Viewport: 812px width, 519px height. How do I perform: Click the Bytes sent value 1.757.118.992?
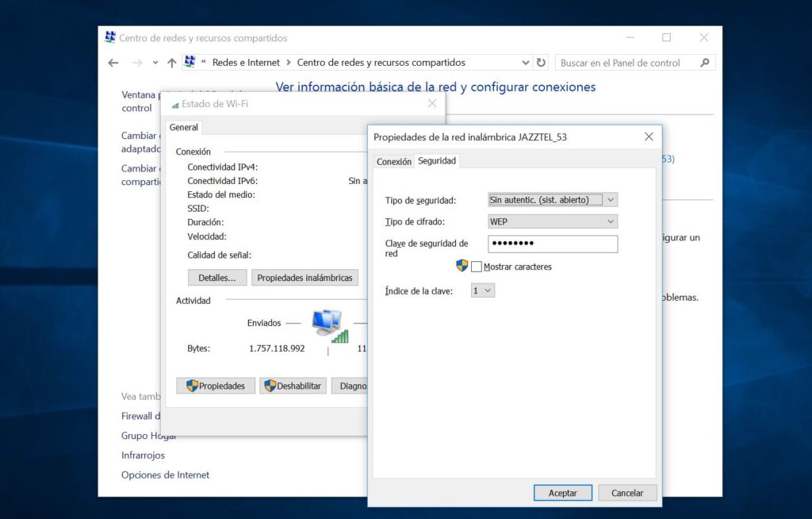pyautogui.click(x=277, y=348)
